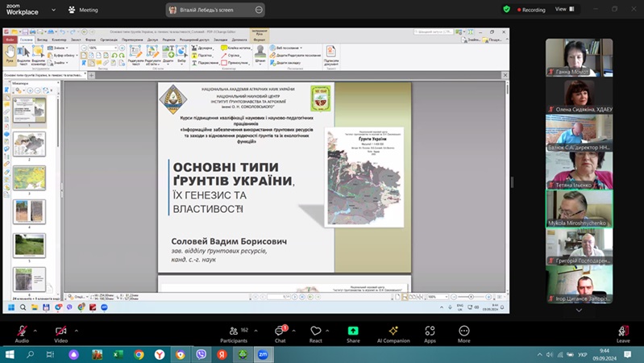This screenshot has width=644, height=363.
Task: Click the Leave meeting button
Action: coord(623,331)
